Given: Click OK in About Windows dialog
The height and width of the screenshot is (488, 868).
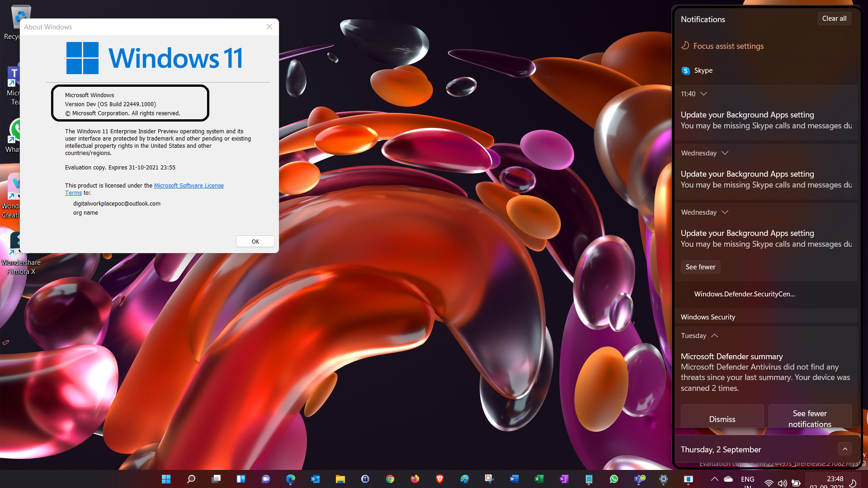Looking at the screenshot, I should [255, 241].
